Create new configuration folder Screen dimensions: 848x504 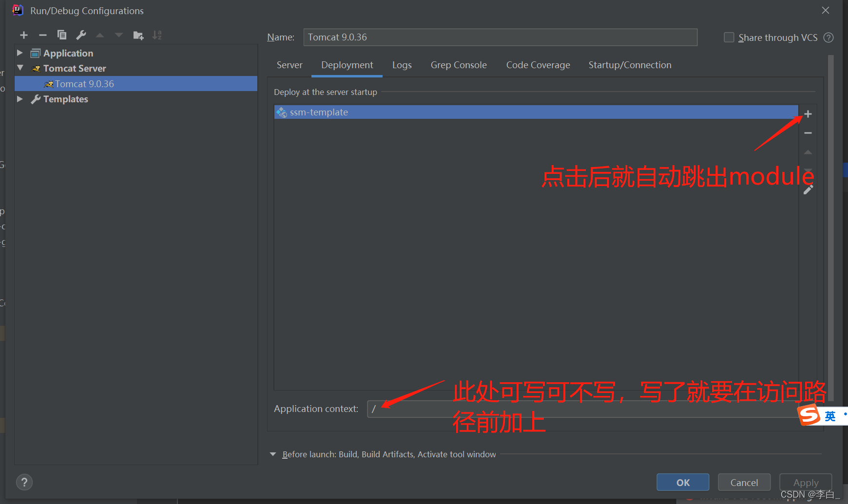coord(138,35)
